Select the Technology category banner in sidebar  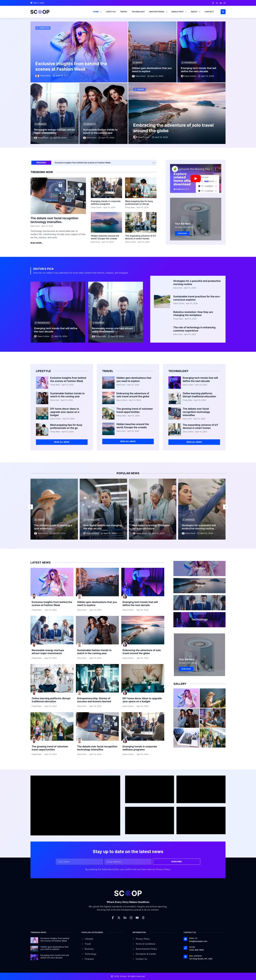[x=199, y=619]
